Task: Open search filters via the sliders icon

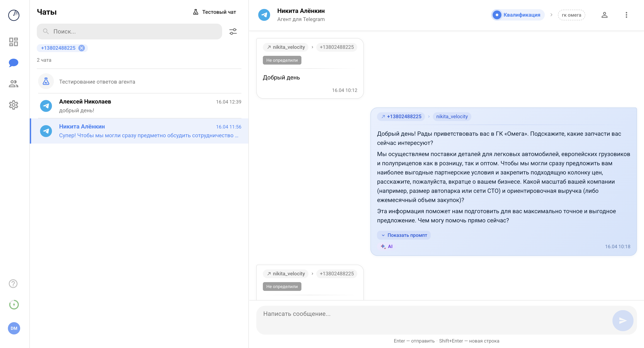Action: coord(233,32)
